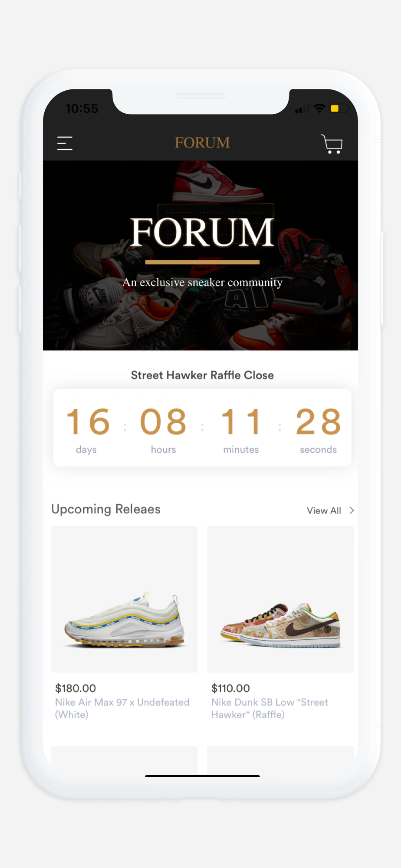This screenshot has width=401, height=868.
Task: Tap the $180.00 price label
Action: point(76,688)
